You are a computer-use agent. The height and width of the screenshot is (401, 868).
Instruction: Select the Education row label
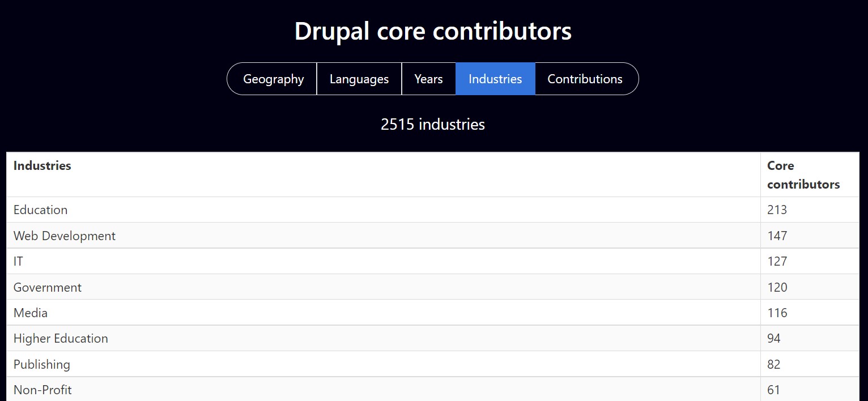(x=40, y=210)
